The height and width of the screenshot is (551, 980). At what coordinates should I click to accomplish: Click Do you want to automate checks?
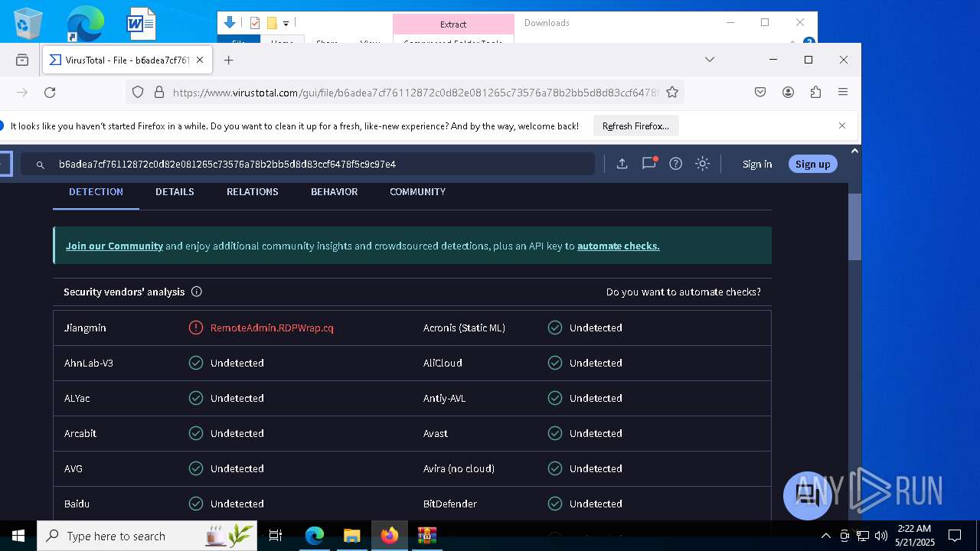[683, 292]
